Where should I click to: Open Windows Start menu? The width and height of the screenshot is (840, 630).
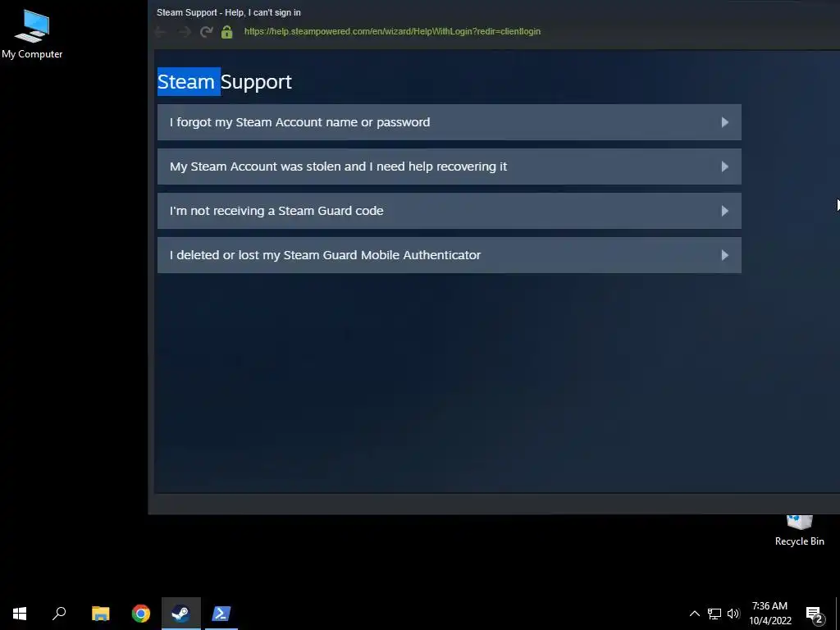(20, 614)
